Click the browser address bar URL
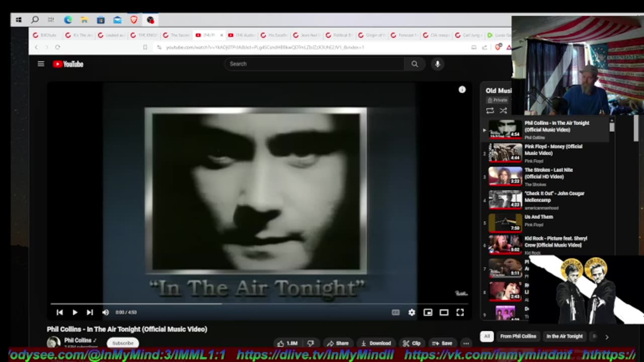Viewport: 644px width, 362px height. pyautogui.click(x=265, y=47)
